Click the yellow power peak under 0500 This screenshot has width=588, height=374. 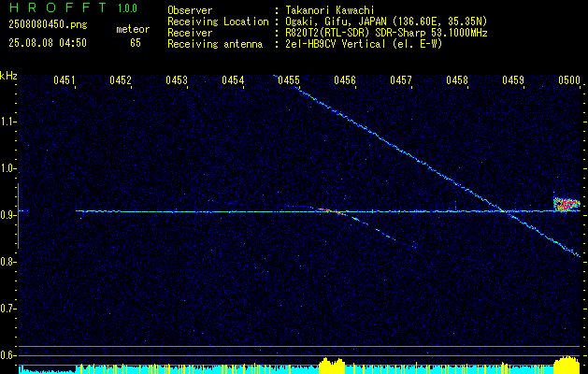point(566,365)
